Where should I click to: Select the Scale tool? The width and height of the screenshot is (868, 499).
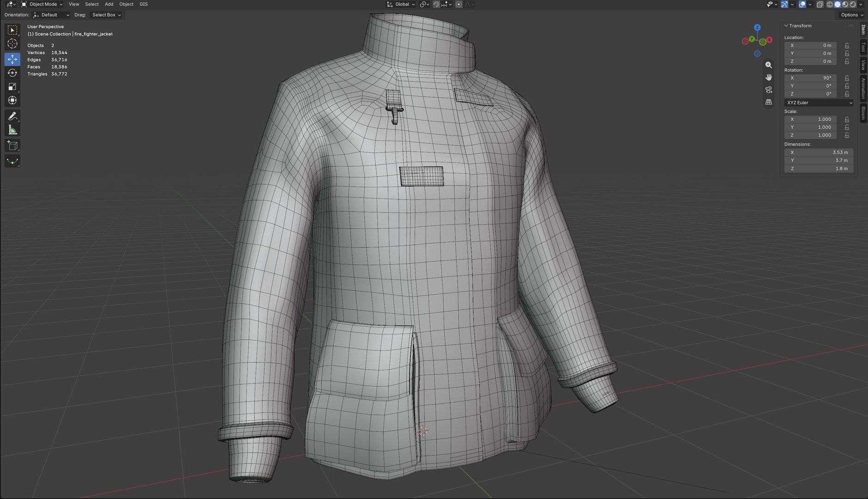click(12, 87)
